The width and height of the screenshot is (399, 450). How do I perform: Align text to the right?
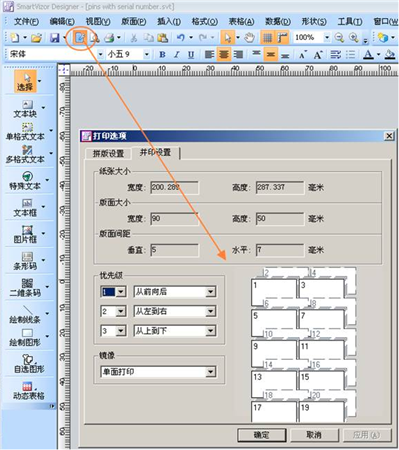238,54
